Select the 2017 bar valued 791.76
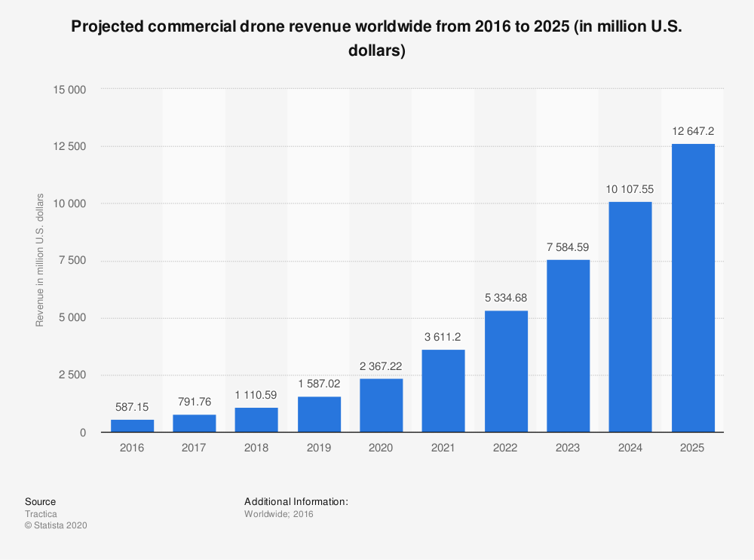The width and height of the screenshot is (754, 560). coord(195,424)
